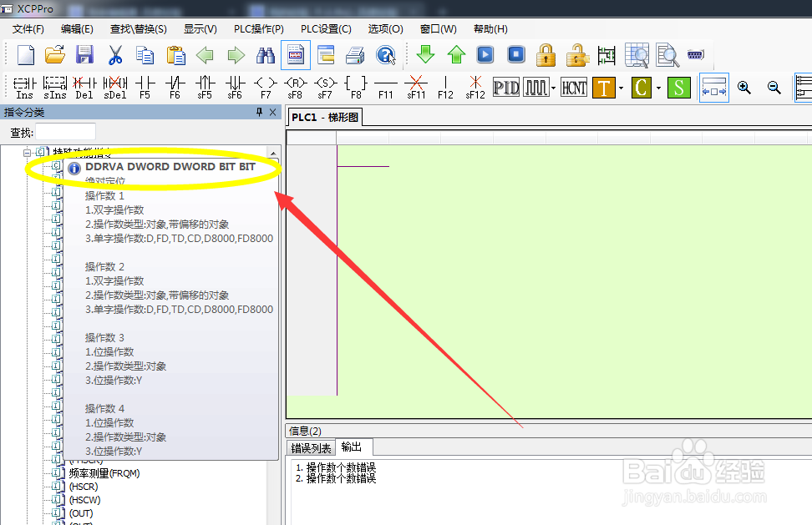Insert rising edge contact sF5
This screenshot has height=525, width=812.
click(x=205, y=88)
